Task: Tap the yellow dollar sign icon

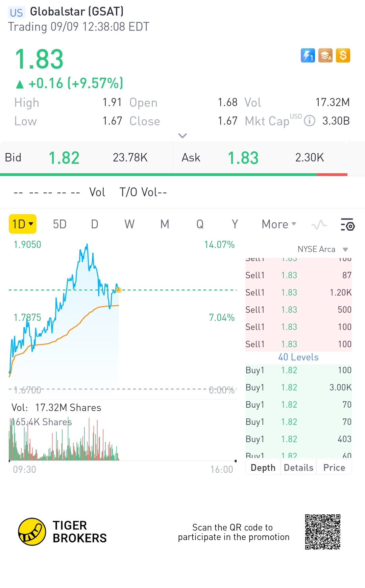Action: point(343,55)
